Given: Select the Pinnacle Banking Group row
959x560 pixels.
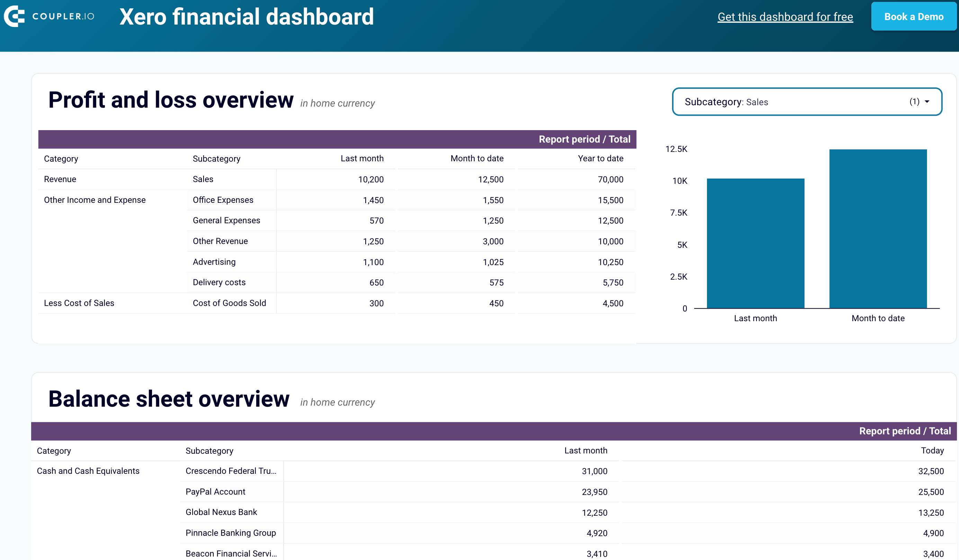Looking at the screenshot, I should click(231, 533).
